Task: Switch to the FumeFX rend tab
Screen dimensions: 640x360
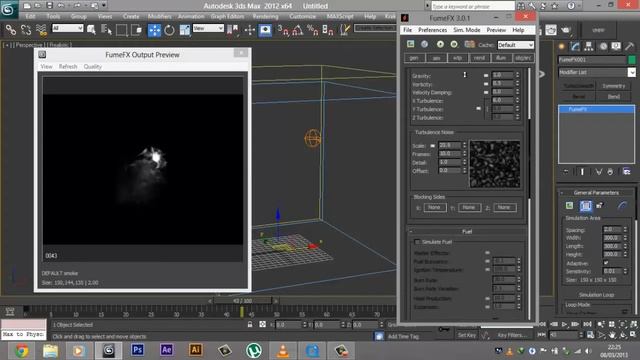Action: point(479,58)
